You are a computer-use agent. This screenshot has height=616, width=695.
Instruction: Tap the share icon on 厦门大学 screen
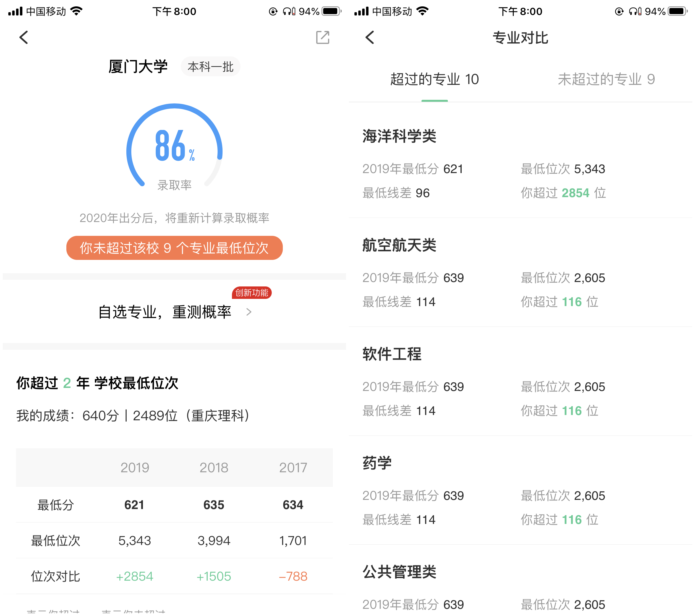(322, 37)
